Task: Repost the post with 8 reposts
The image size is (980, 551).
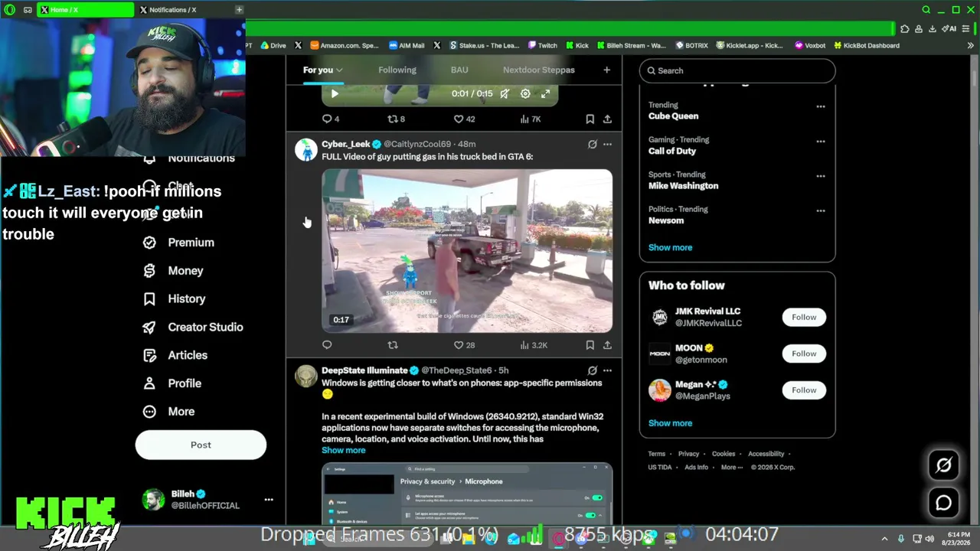Action: (396, 119)
